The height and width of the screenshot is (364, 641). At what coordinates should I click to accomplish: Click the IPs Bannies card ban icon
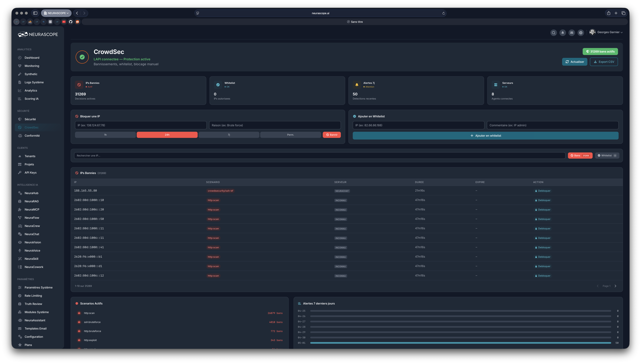click(x=79, y=85)
